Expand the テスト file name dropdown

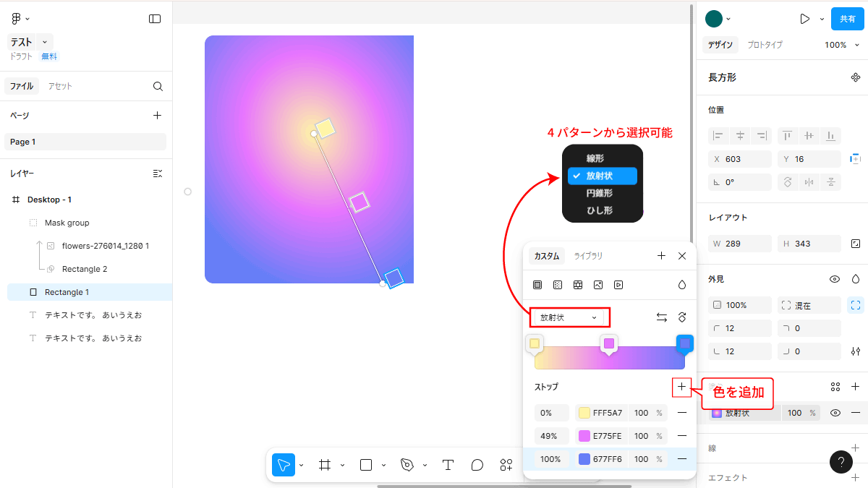coord(45,42)
